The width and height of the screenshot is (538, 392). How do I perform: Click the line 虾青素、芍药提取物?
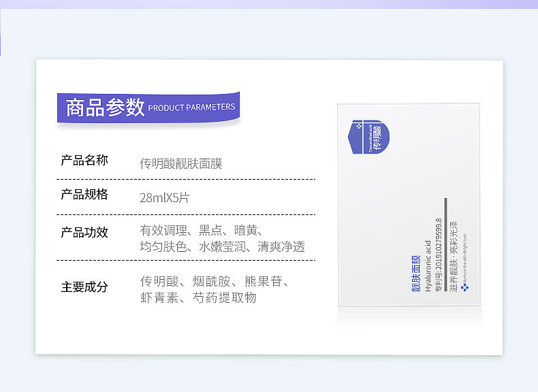tap(198, 297)
